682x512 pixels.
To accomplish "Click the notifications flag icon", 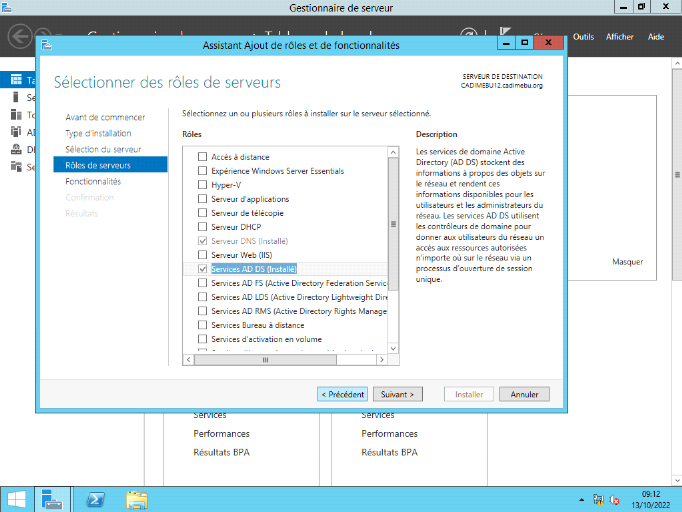I will (x=505, y=31).
